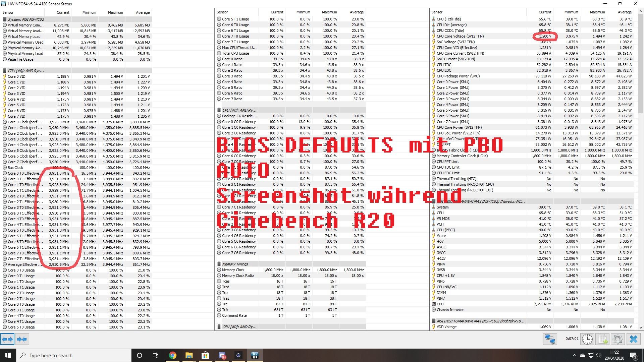The height and width of the screenshot is (362, 644).
Task: Open the Windows notification center
Action: (634, 355)
